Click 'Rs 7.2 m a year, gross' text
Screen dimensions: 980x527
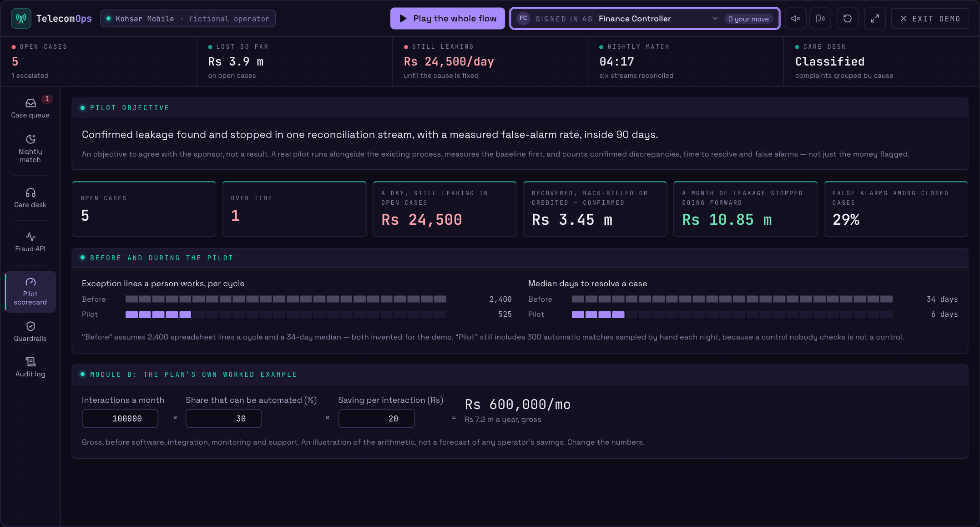503,420
